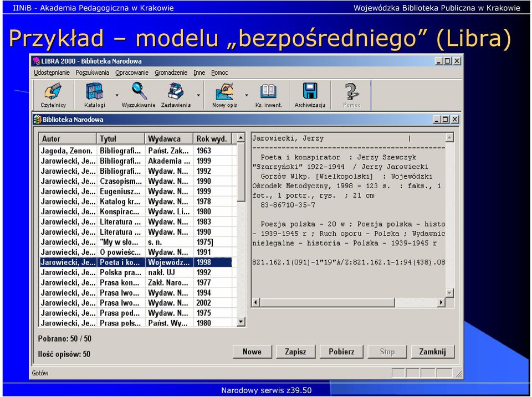Select the "My w sło... row
532x397 pixels.
(x=136, y=242)
